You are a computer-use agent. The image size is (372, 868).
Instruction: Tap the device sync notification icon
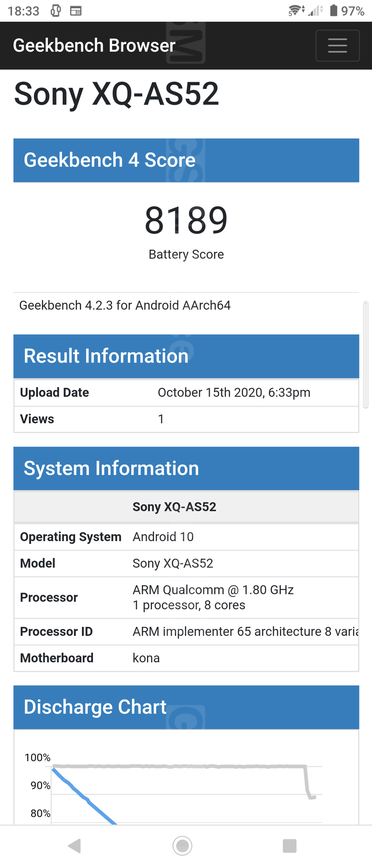coord(56,11)
